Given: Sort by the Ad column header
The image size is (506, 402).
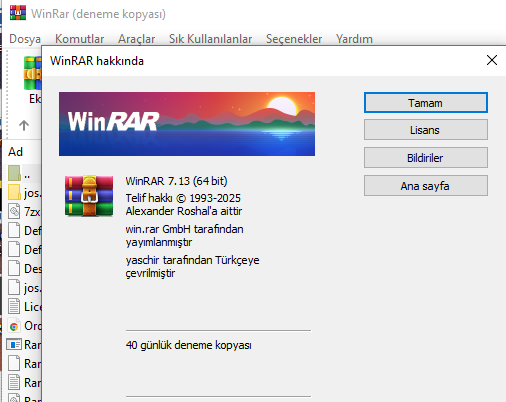Looking at the screenshot, I should tap(16, 152).
